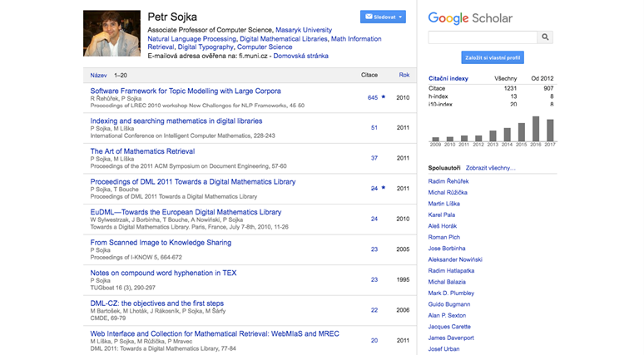Open the Sledovat follow dropdown
This screenshot has width=644, height=355.
[383, 17]
